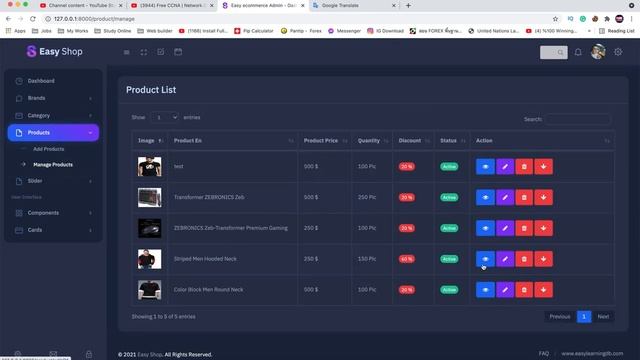
Task: Edit ZEBRONICS Zeb-Transformer Premium Gaming product
Action: [505, 228]
